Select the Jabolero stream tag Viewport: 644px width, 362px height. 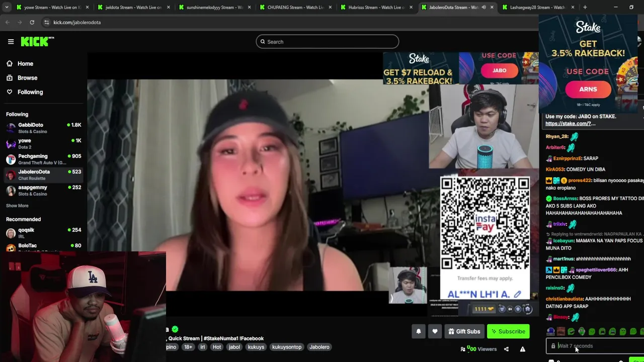[319, 347]
